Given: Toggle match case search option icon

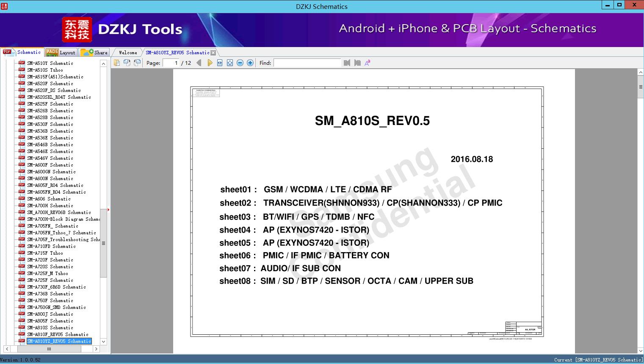Looking at the screenshot, I should (x=368, y=63).
